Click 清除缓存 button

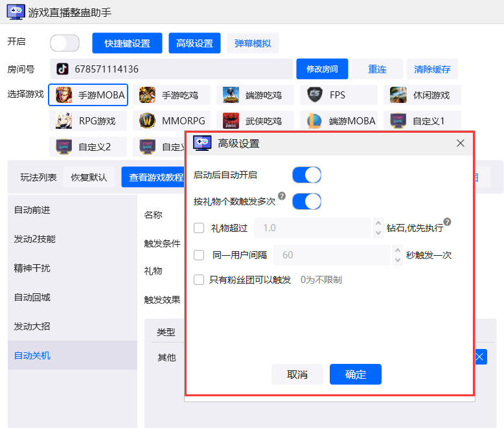click(432, 69)
